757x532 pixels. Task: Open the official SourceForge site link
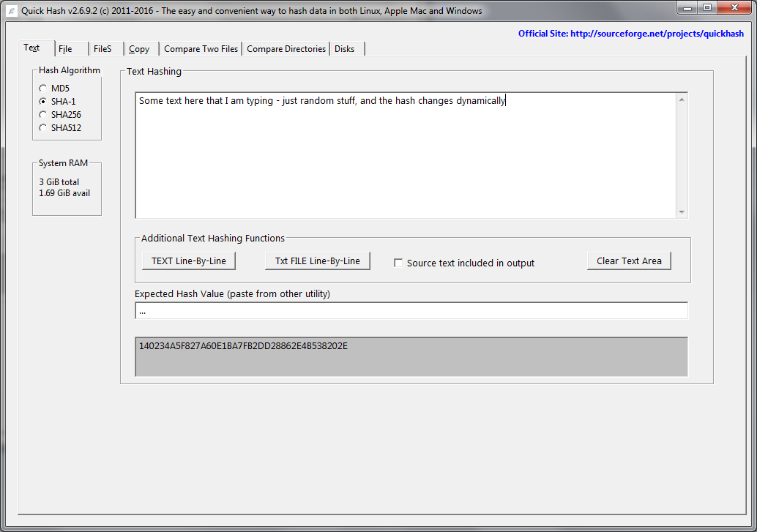point(630,34)
